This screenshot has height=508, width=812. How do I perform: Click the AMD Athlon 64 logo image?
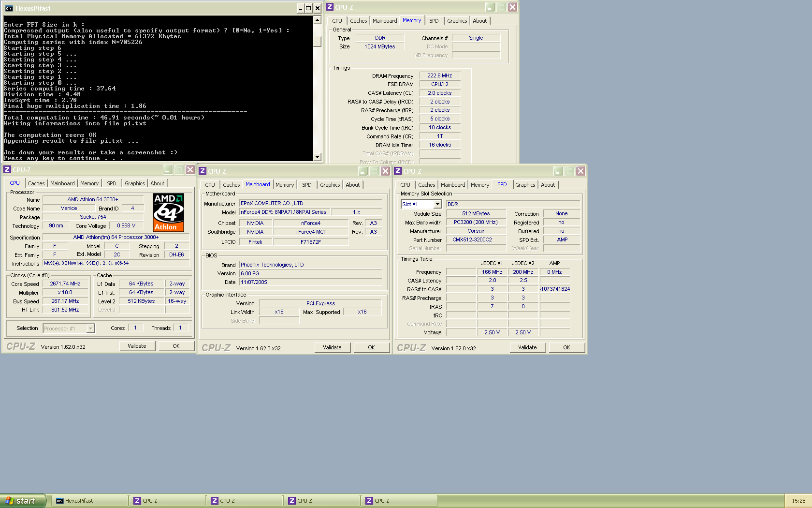[168, 212]
